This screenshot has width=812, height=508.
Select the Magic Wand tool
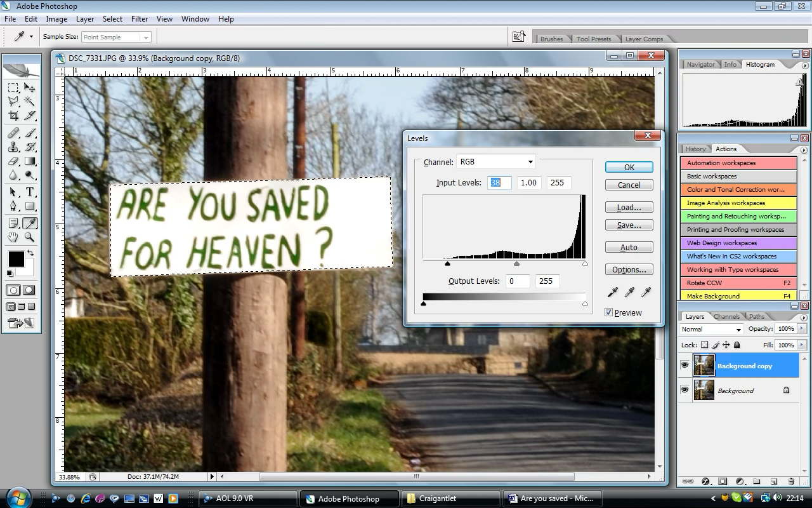[x=29, y=102]
